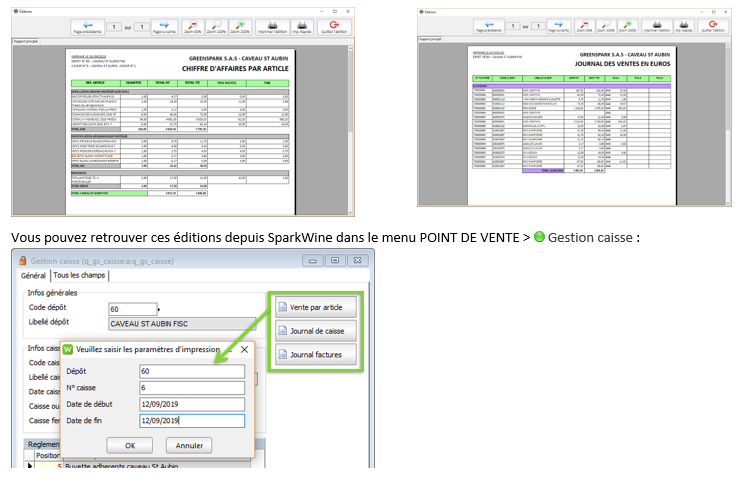The image size is (745, 492).
Task: Close the print parameters dialog with X
Action: pos(245,350)
